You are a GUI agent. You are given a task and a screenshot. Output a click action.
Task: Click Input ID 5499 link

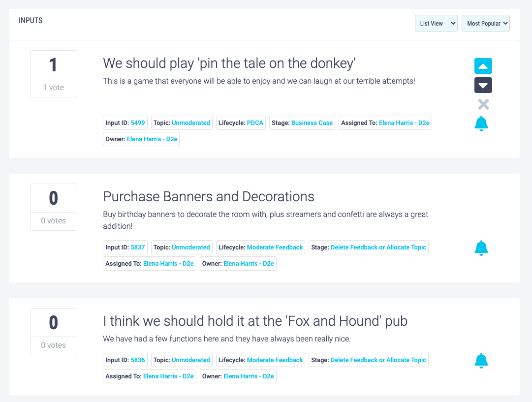click(x=138, y=123)
